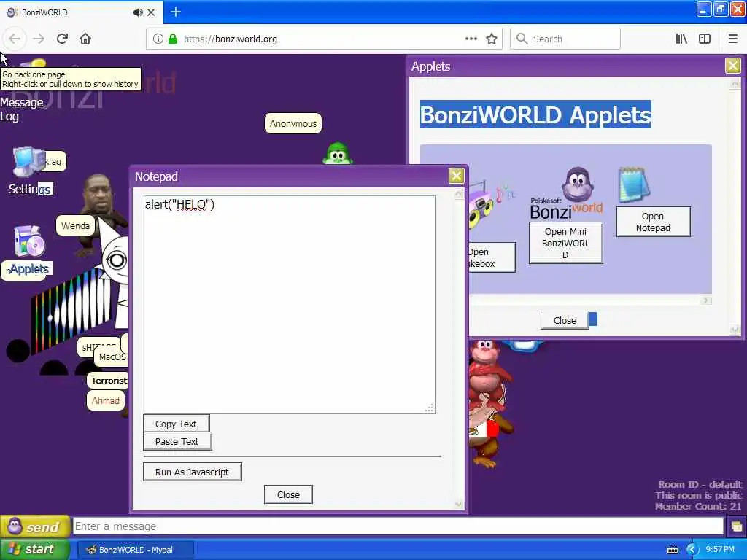Click Run As Javascript button
The height and width of the screenshot is (560, 747).
coord(192,472)
